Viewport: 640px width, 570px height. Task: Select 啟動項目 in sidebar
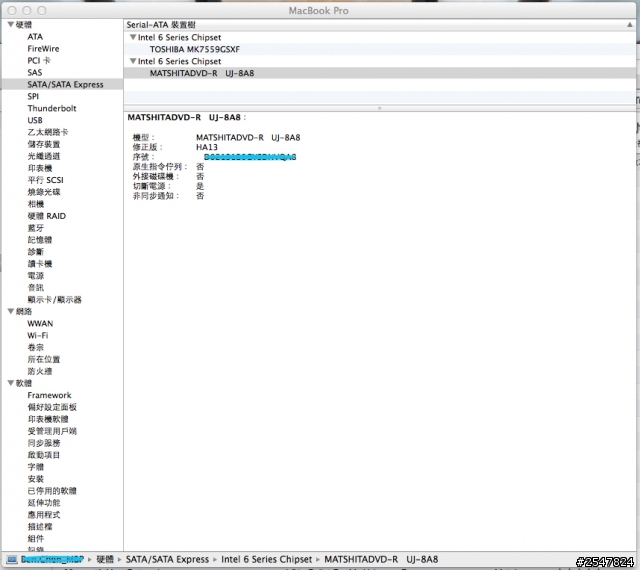tap(44, 455)
